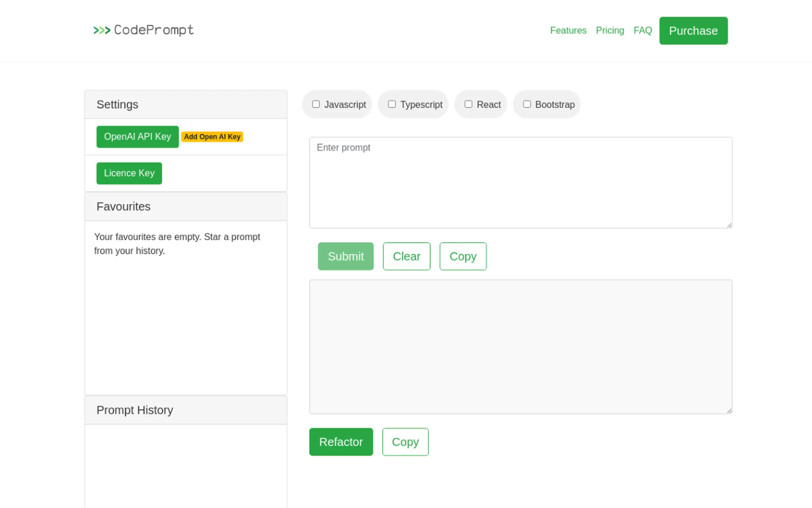Open the FAQ link

tap(643, 31)
